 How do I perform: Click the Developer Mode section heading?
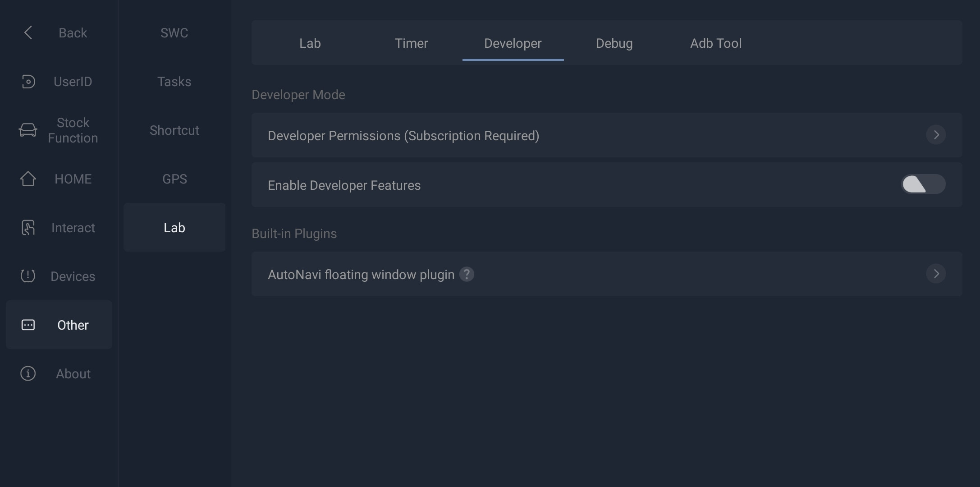pyautogui.click(x=298, y=95)
